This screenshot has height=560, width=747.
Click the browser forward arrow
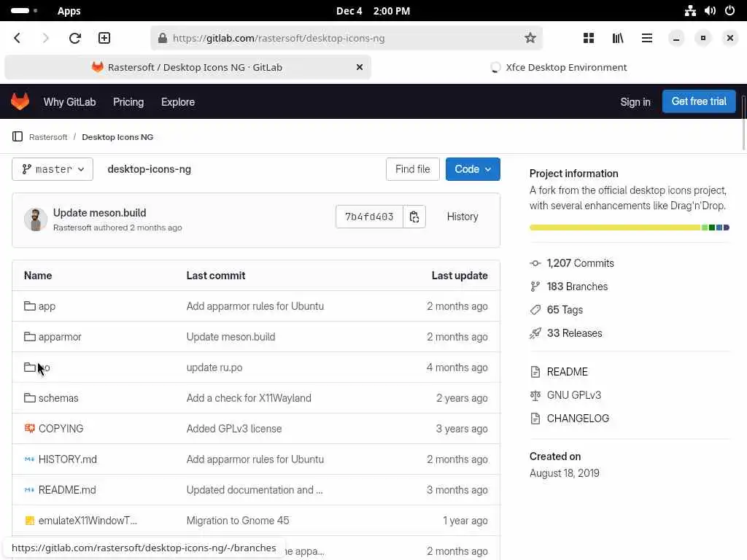pyautogui.click(x=45, y=38)
